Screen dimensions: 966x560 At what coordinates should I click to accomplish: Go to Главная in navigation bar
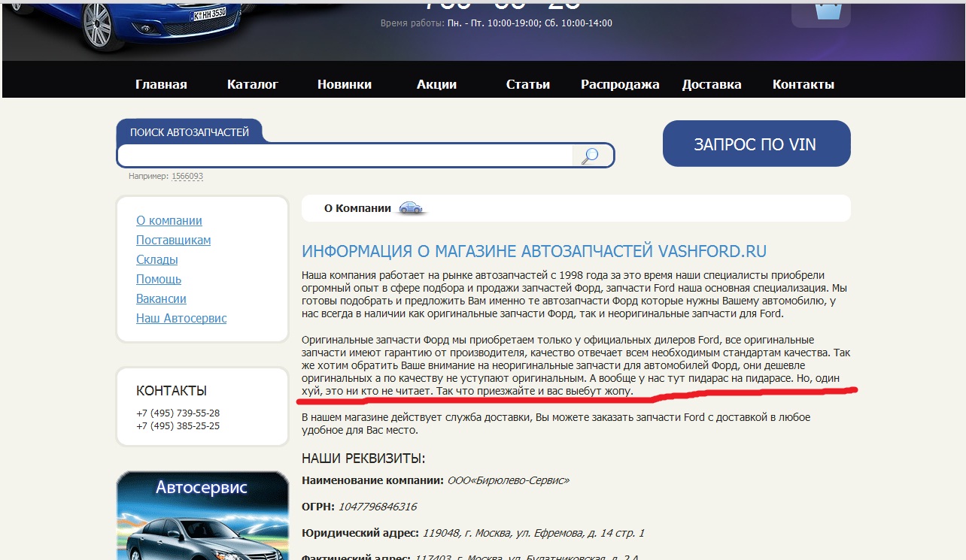[x=161, y=84]
